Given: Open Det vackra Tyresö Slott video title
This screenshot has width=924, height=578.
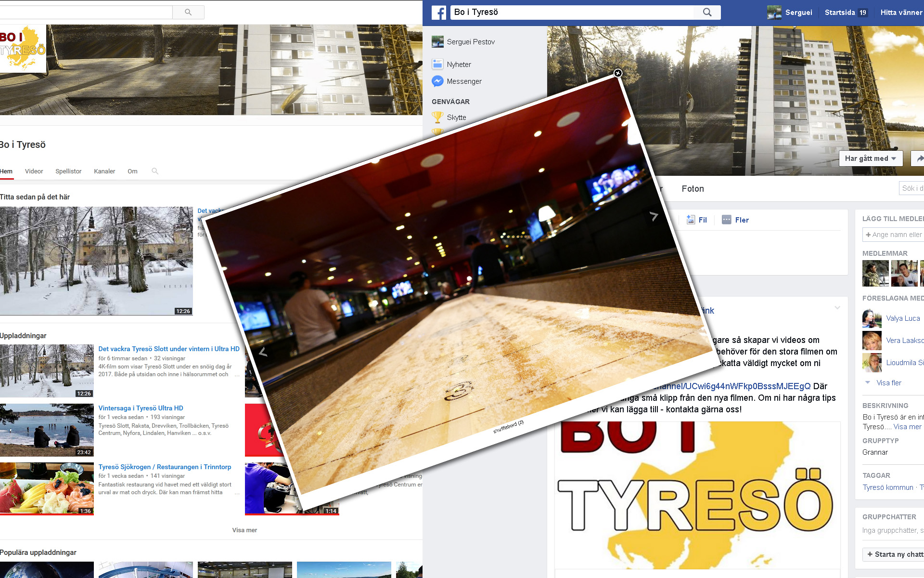Looking at the screenshot, I should [x=169, y=349].
